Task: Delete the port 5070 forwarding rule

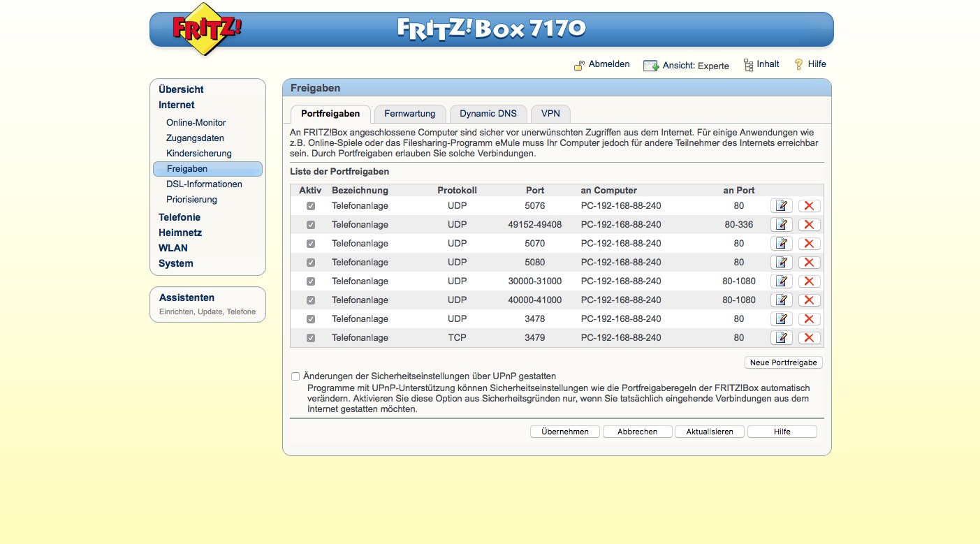Action: point(809,244)
